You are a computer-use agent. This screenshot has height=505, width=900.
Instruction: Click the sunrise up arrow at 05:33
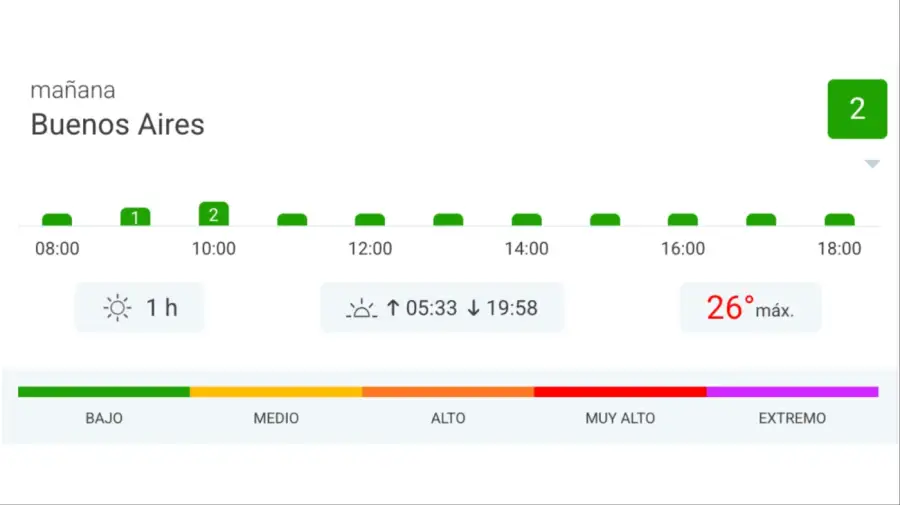[393, 308]
